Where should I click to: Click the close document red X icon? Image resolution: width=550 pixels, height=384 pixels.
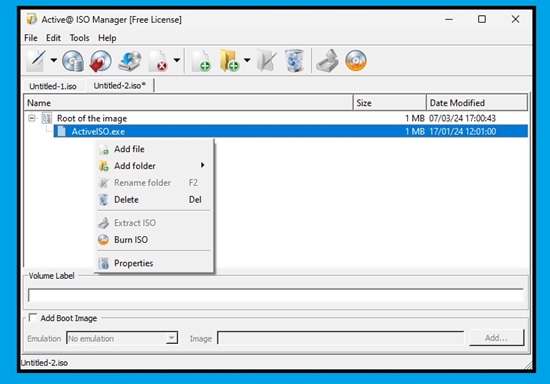[x=158, y=61]
